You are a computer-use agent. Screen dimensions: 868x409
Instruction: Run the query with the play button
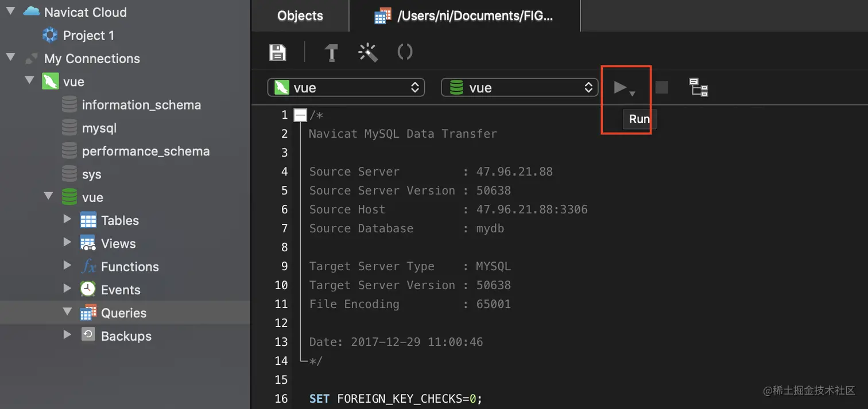[620, 87]
